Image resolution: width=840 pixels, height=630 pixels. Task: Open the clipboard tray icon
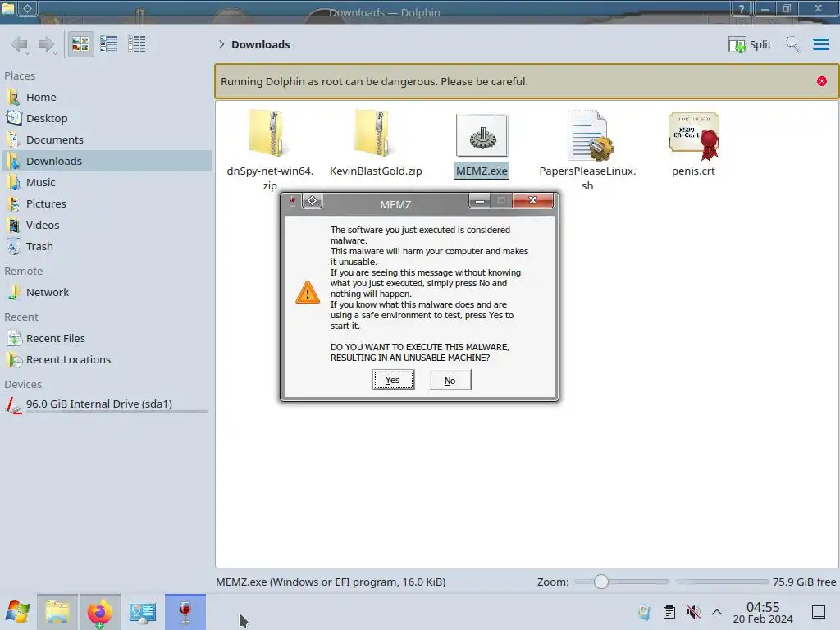click(x=669, y=612)
